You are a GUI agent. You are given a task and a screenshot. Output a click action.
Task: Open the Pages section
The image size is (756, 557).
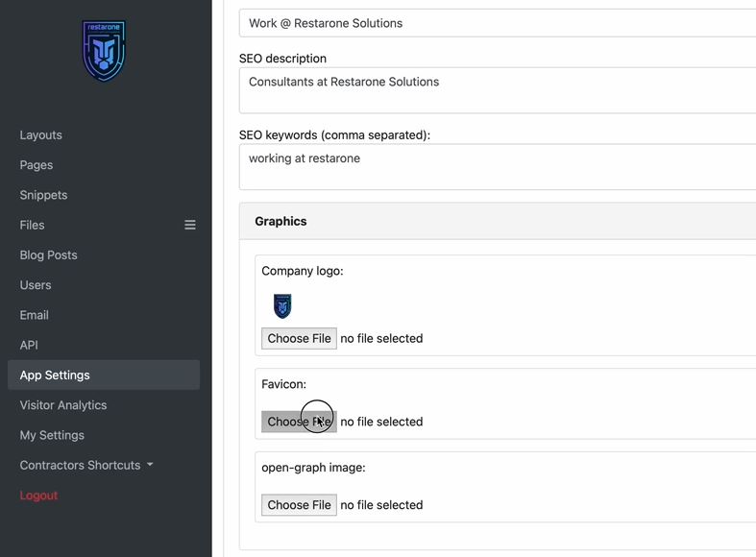click(37, 165)
